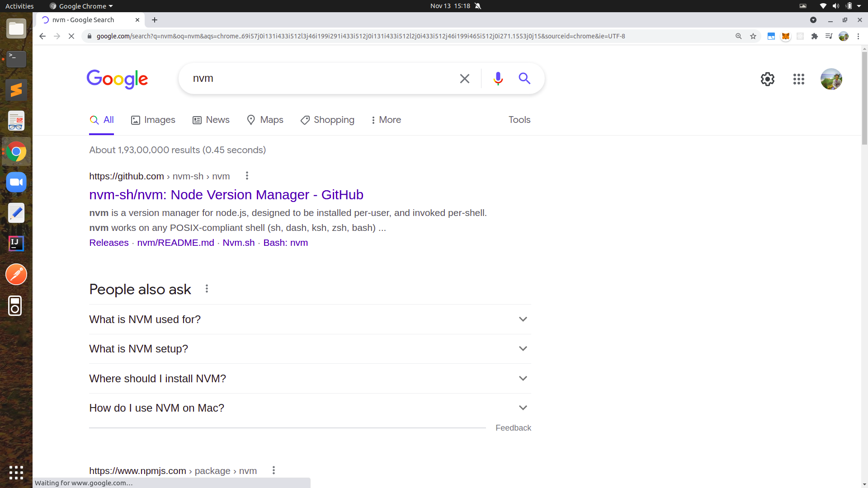Image resolution: width=868 pixels, height=488 pixels.
Task: Clear the search box with X icon
Action: click(464, 79)
